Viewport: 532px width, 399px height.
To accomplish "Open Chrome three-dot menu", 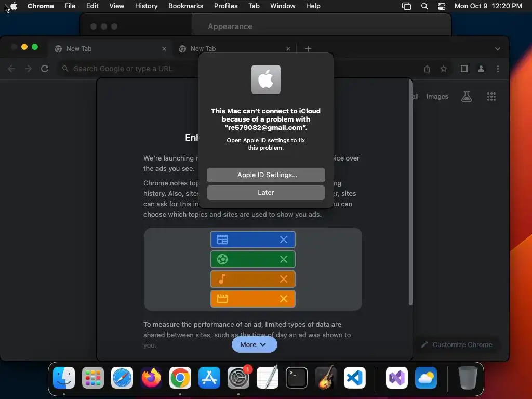I will tap(498, 69).
